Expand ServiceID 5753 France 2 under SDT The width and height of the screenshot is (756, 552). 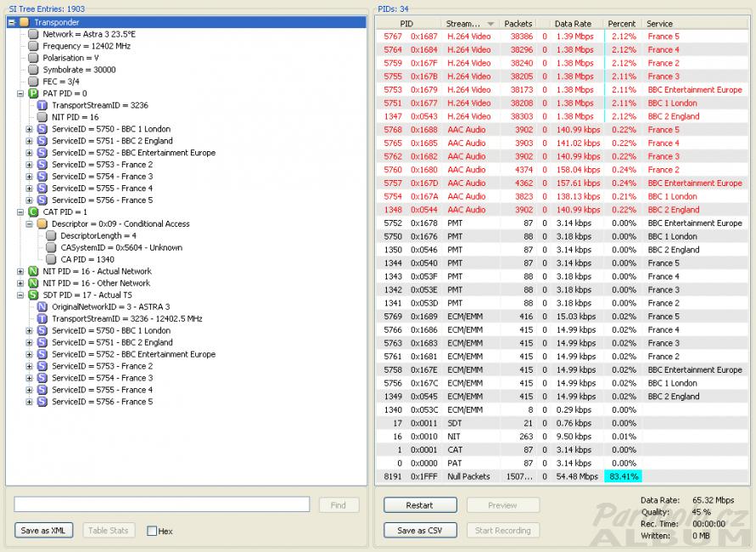coord(30,366)
